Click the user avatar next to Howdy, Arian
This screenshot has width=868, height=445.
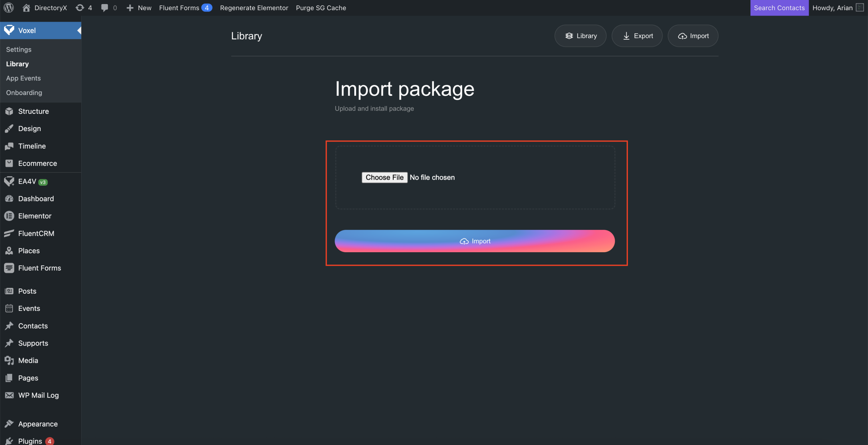[860, 7]
